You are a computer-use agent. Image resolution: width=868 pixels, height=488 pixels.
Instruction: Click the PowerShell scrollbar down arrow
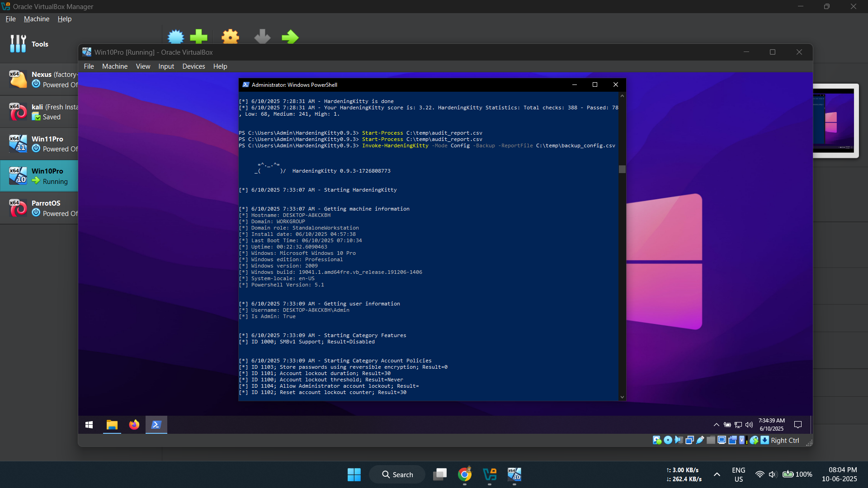pos(622,397)
